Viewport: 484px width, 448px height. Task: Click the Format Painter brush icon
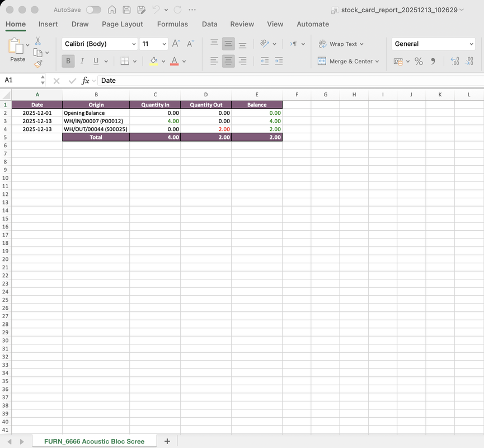[x=38, y=64]
